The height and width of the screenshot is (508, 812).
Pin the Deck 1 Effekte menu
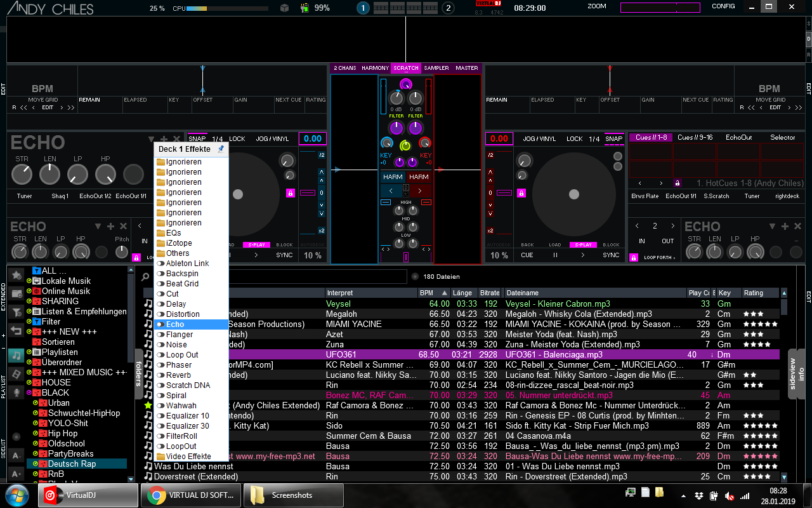221,149
